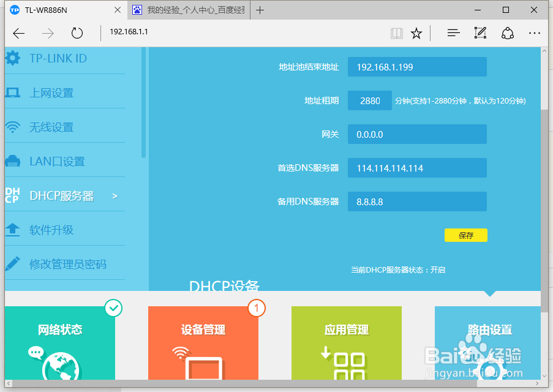Open the browser more options ellipsis

[534, 33]
